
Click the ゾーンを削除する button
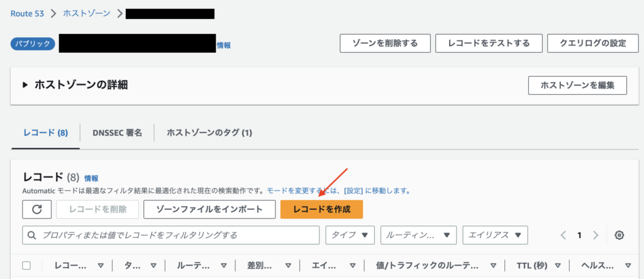[385, 43]
